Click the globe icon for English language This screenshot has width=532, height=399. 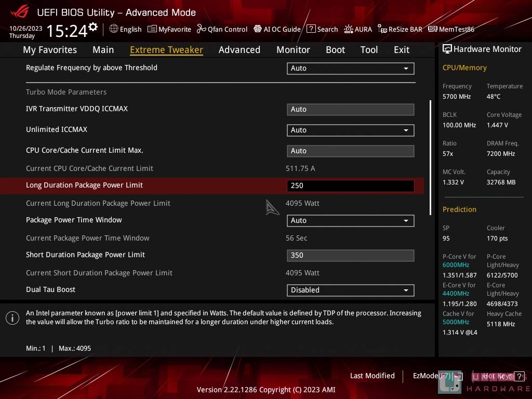coord(114,29)
